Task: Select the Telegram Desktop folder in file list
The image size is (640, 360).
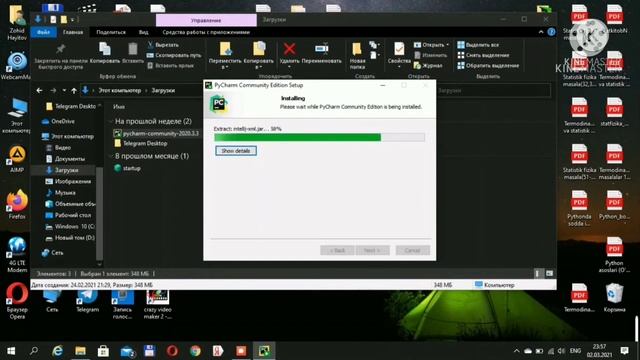Action: 141,143
